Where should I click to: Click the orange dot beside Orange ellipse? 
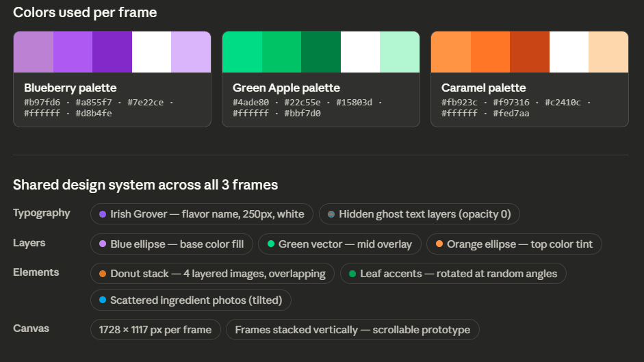(439, 244)
